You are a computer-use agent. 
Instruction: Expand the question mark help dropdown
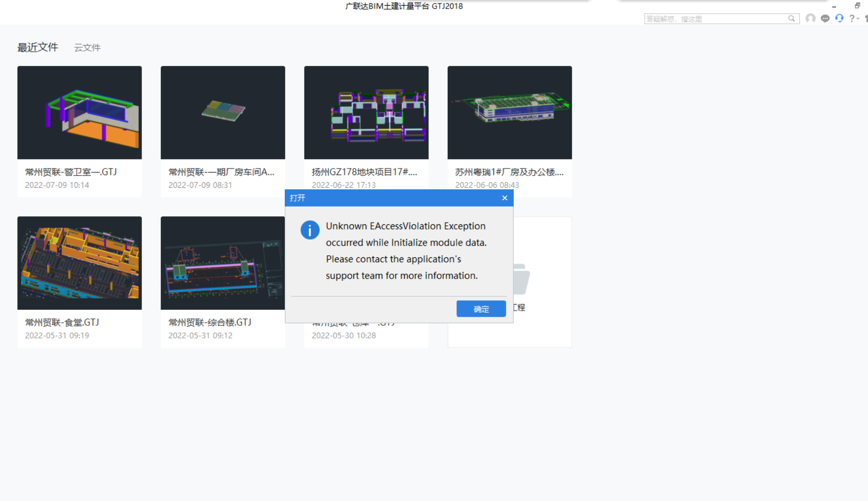tap(854, 18)
